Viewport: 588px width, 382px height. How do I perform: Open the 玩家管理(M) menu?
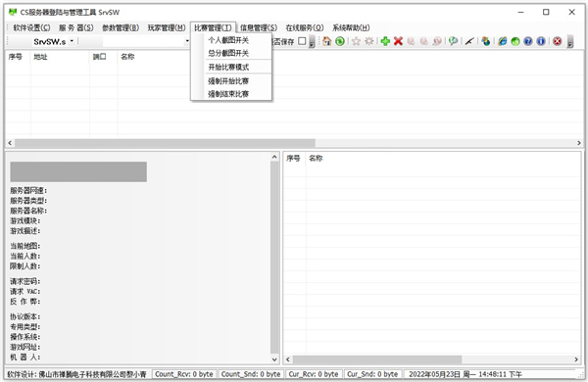167,27
